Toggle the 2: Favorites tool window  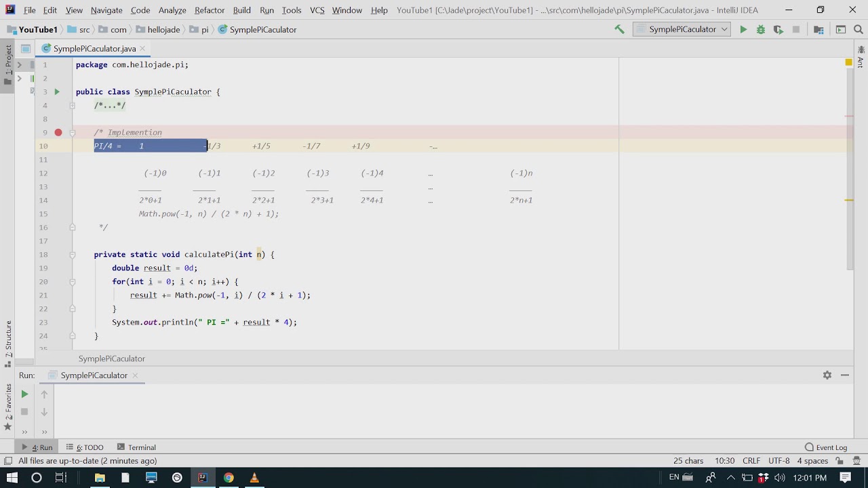pos(8,407)
